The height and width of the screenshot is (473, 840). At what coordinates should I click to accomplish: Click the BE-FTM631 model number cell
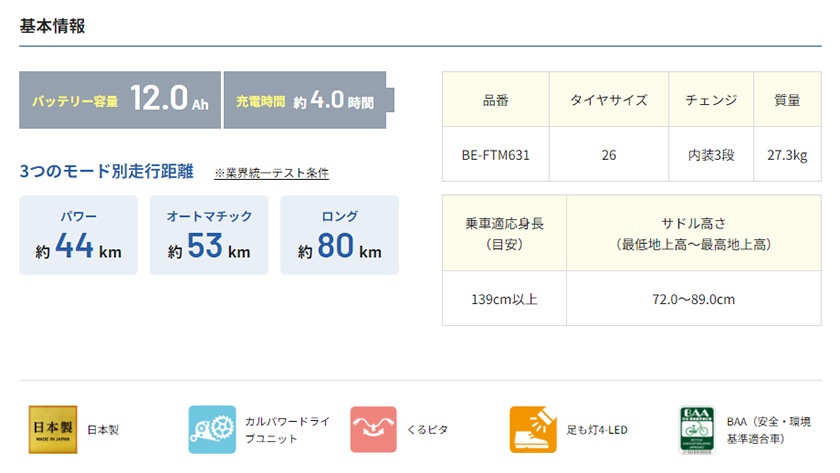[x=495, y=155]
